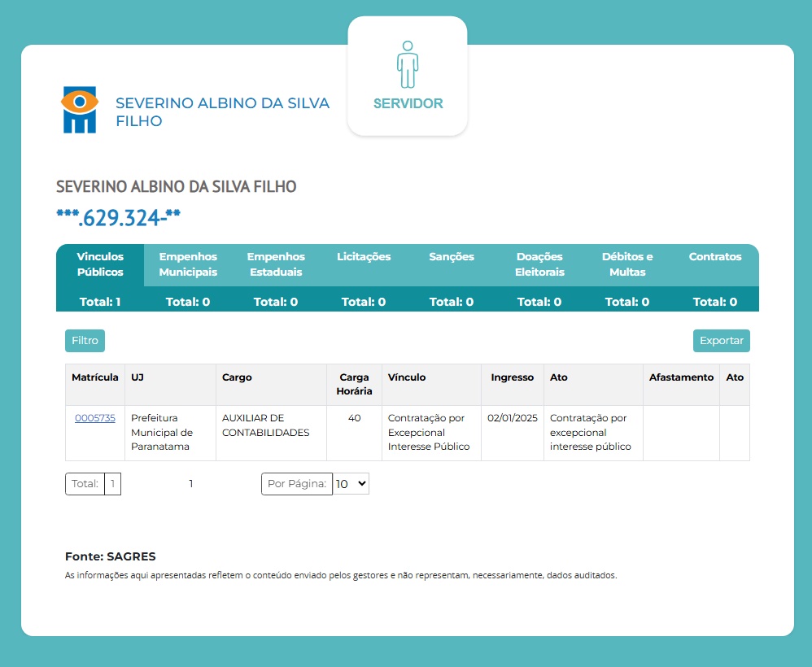Sort by the Cargo column header

(237, 377)
